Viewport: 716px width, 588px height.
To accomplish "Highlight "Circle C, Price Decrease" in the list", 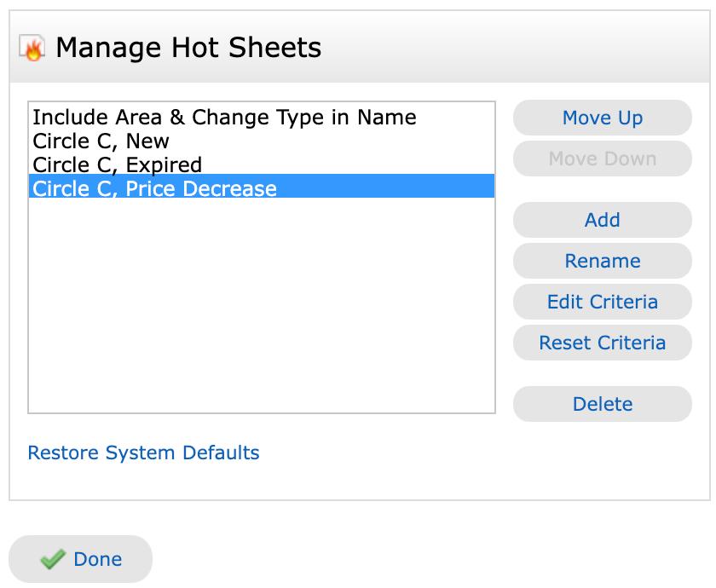I will pyautogui.click(x=154, y=188).
